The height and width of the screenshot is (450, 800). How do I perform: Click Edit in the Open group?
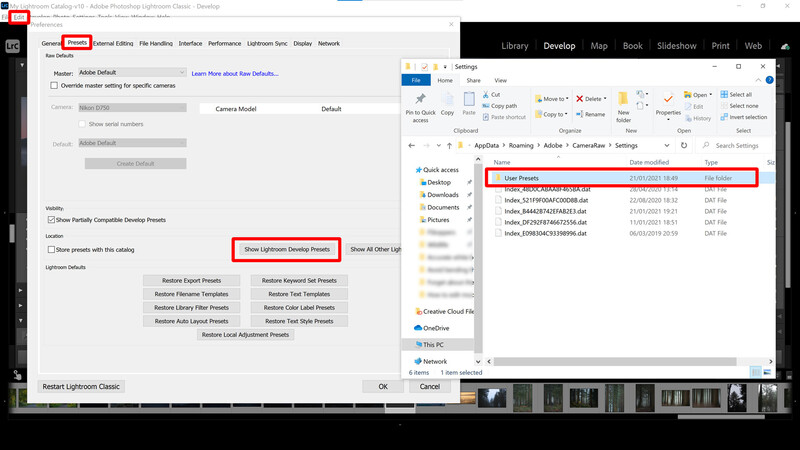click(694, 107)
